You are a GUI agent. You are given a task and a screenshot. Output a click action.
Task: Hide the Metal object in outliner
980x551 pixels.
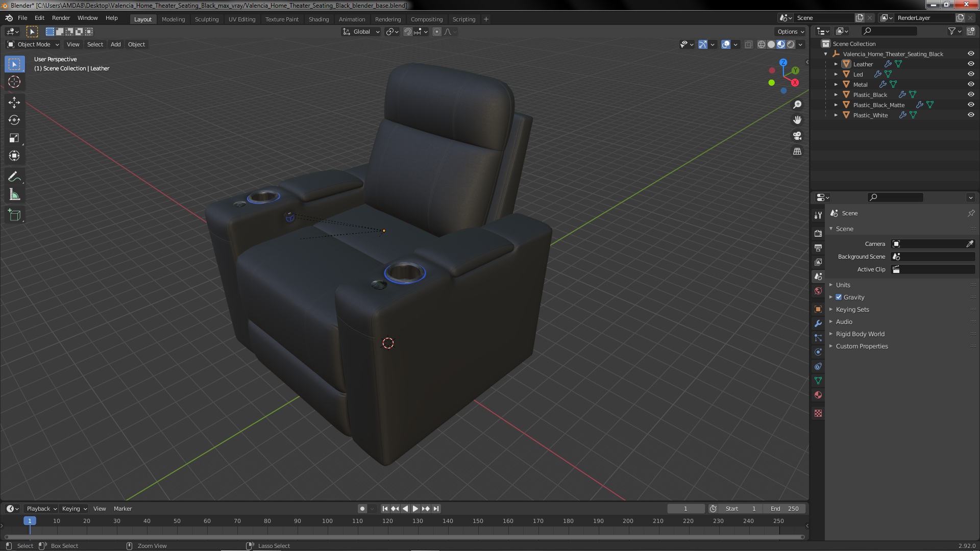(970, 84)
